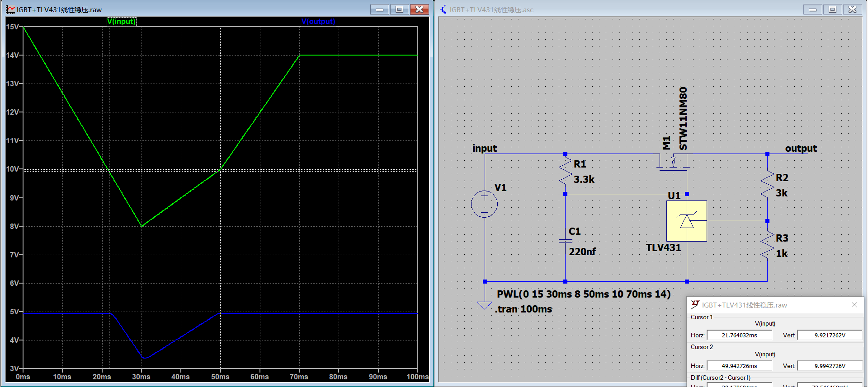Viewport: 868px width, 387px height.
Task: Click the Cursor 1 Vert field 9.9217262V
Action: click(x=830, y=335)
